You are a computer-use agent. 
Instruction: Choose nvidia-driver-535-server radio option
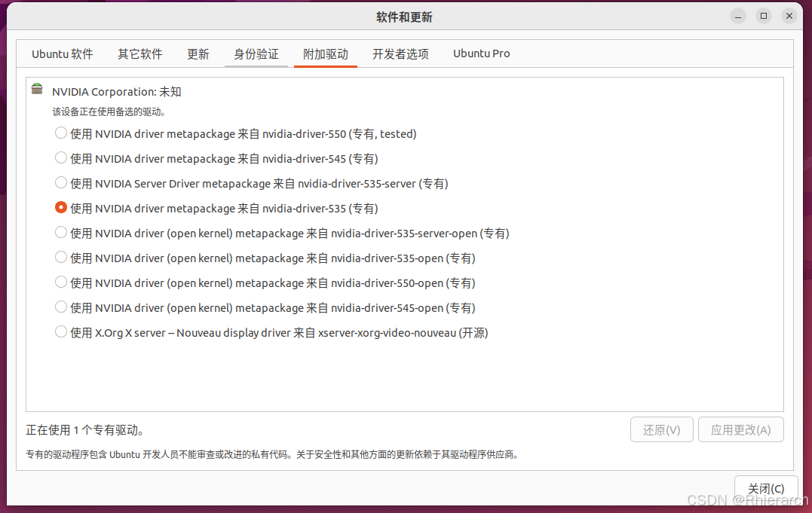(x=60, y=183)
